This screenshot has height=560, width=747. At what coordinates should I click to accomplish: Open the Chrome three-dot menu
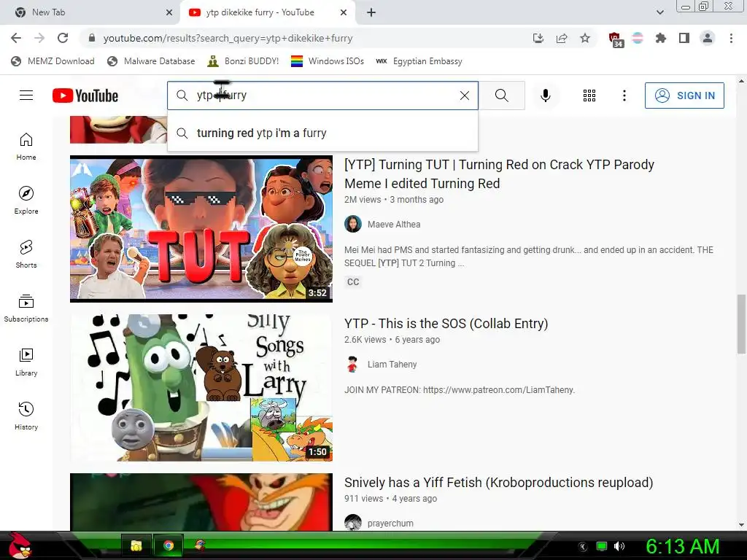pyautogui.click(x=731, y=38)
